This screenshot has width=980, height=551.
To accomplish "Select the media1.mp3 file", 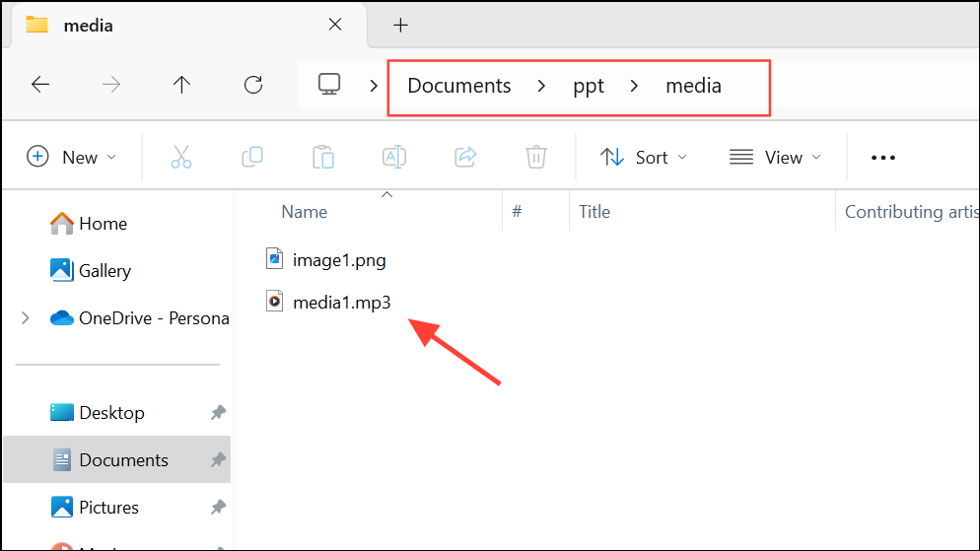I will pos(341,303).
